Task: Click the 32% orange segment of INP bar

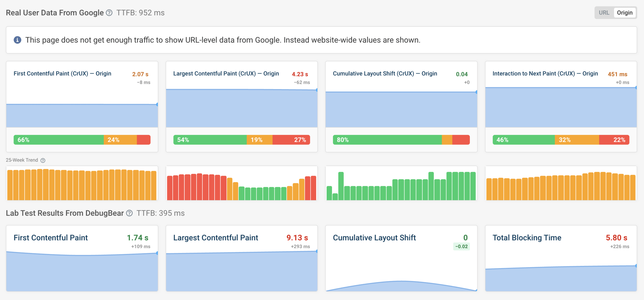Action: tap(577, 140)
